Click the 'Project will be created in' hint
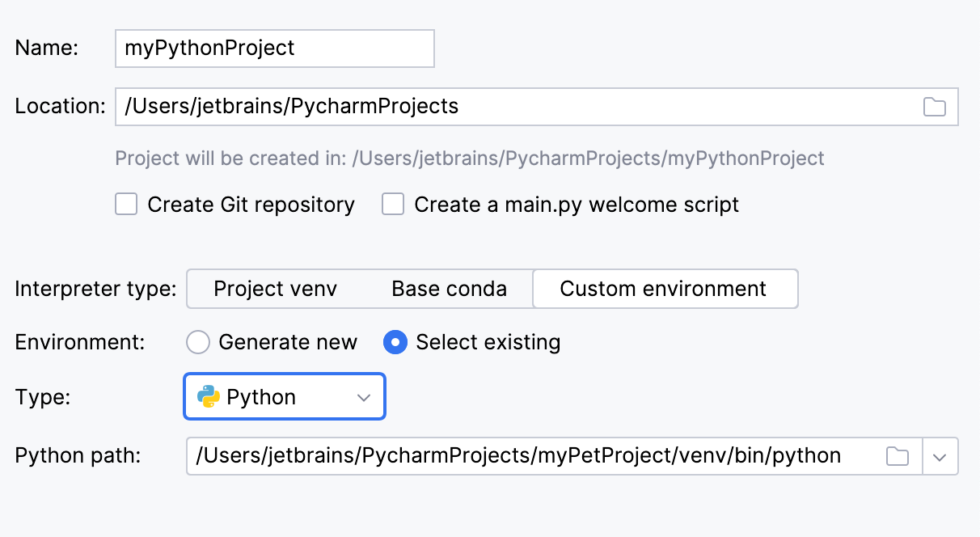This screenshot has height=537, width=980. (469, 158)
